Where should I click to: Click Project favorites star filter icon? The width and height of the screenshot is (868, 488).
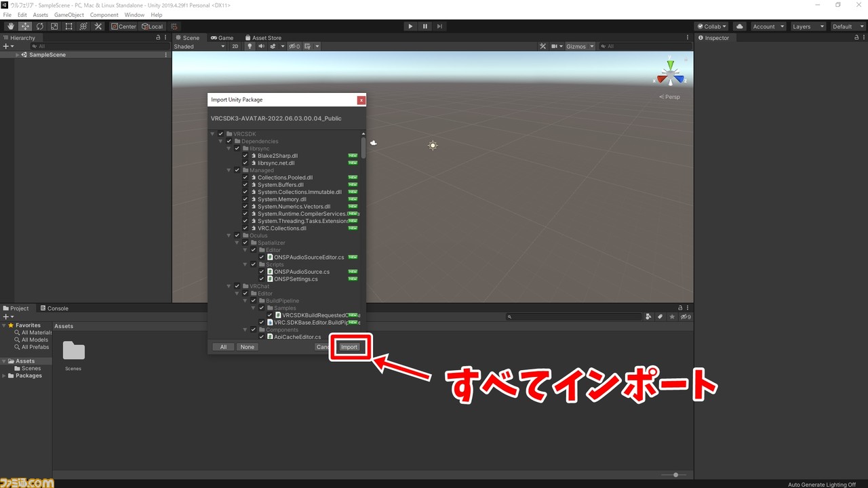click(672, 317)
